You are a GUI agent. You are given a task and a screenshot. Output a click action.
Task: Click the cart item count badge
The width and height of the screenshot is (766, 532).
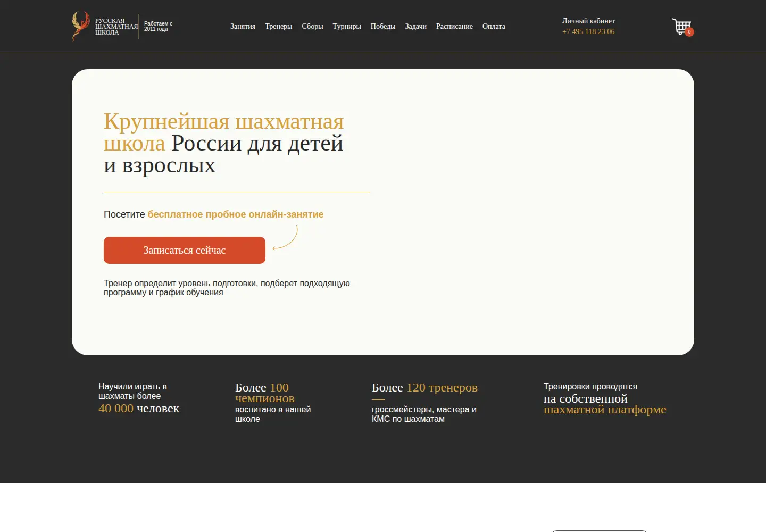[689, 32]
